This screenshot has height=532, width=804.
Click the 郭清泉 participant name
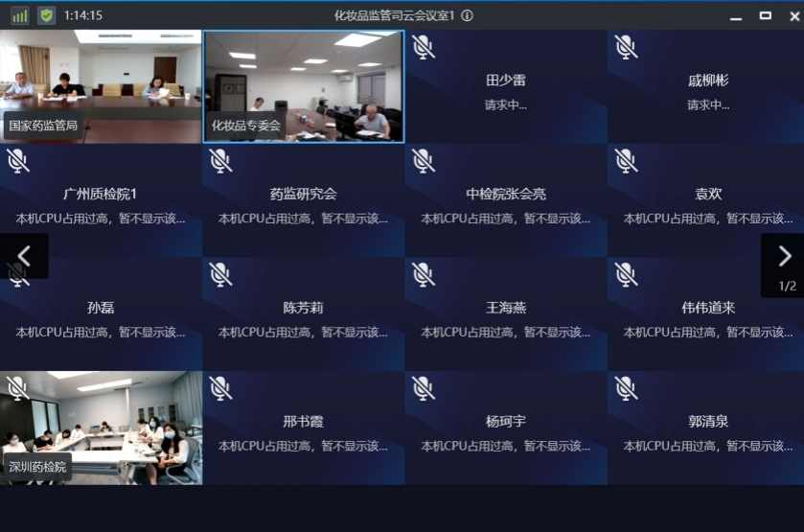coord(708,422)
